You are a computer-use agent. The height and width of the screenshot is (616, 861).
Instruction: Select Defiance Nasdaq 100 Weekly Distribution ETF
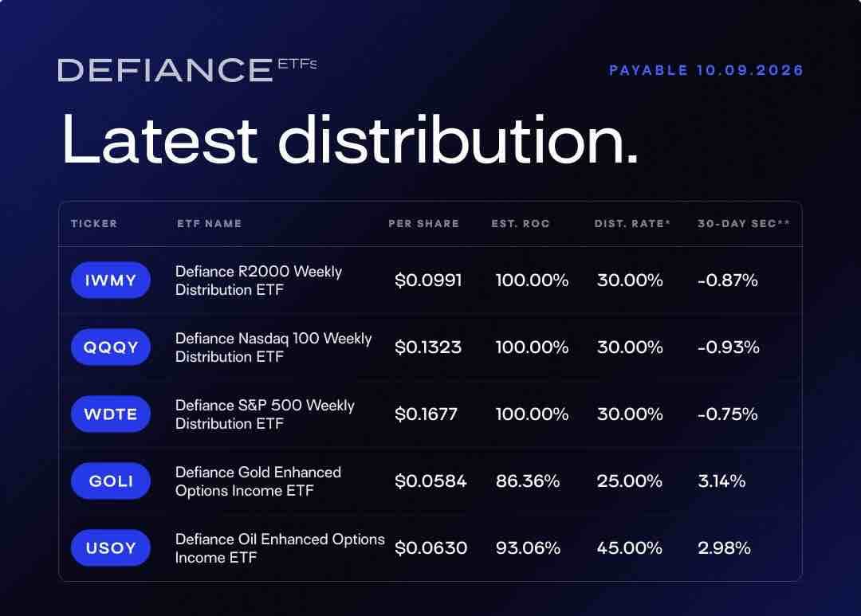[273, 347]
